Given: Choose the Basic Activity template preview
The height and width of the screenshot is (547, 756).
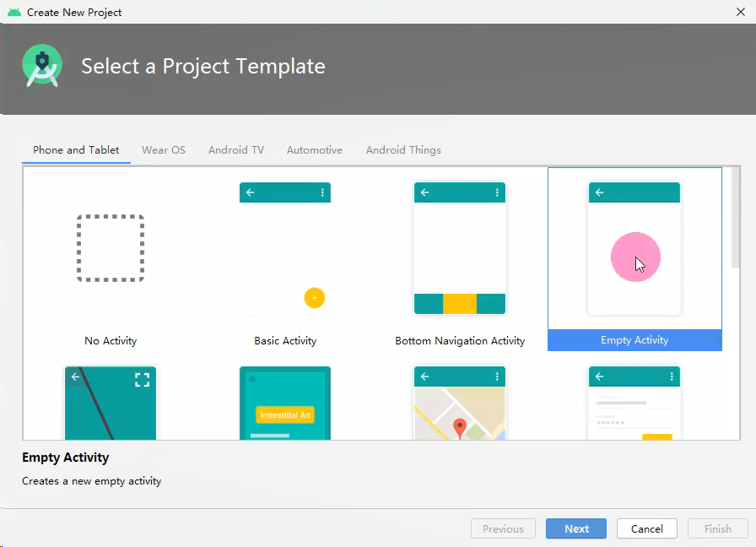Looking at the screenshot, I should [x=285, y=248].
